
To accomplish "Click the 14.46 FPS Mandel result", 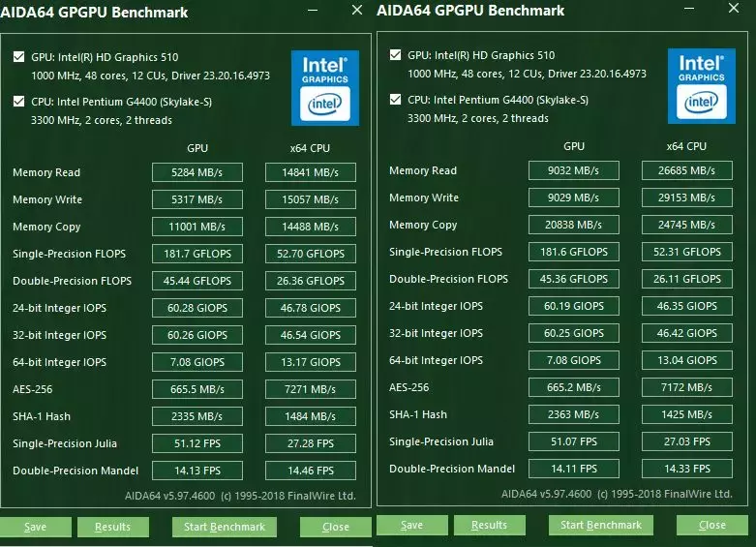I will (x=311, y=471).
